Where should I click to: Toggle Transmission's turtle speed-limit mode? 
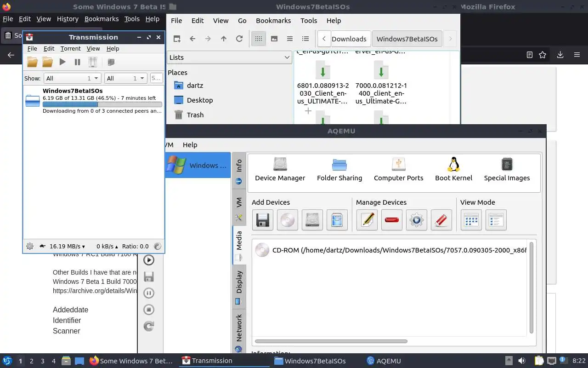tap(43, 246)
